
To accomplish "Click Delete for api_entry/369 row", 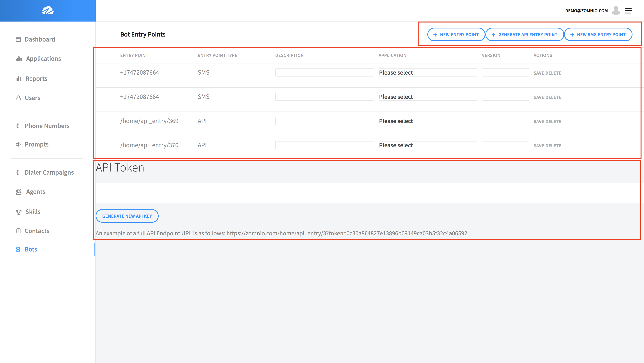I will [553, 122].
